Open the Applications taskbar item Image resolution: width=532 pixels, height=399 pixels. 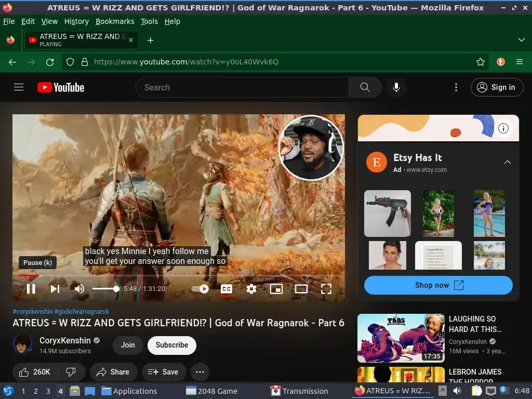point(129,391)
